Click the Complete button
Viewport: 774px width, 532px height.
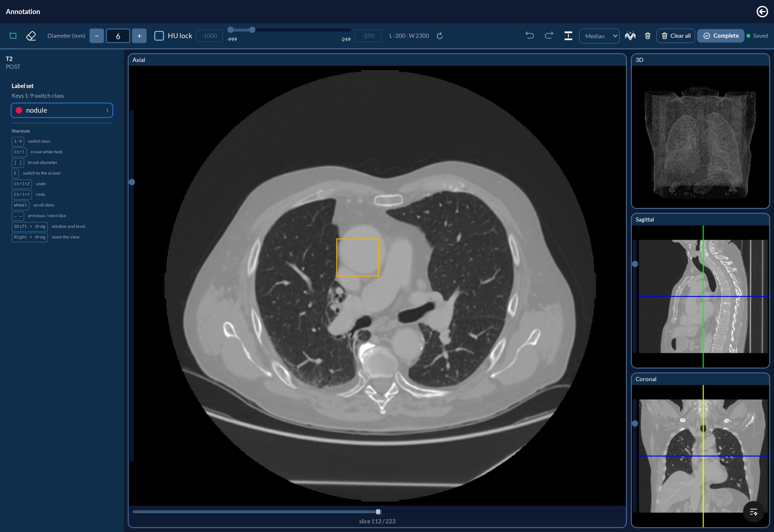click(721, 36)
